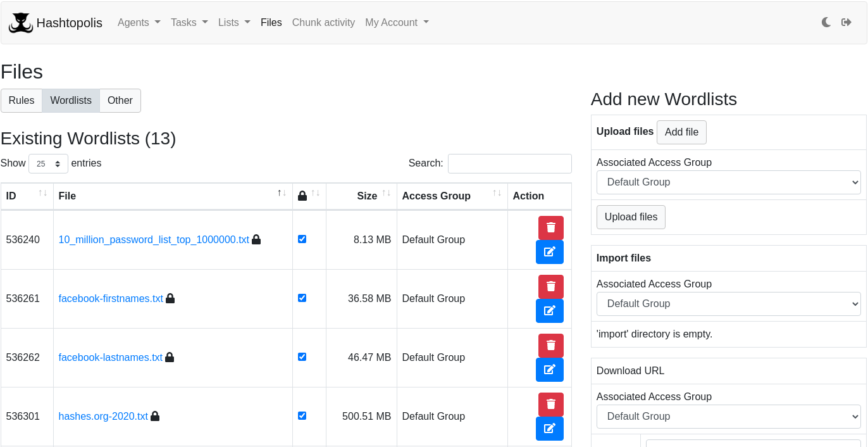Click the logout icon in navbar
The height and width of the screenshot is (447, 868).
pos(846,22)
